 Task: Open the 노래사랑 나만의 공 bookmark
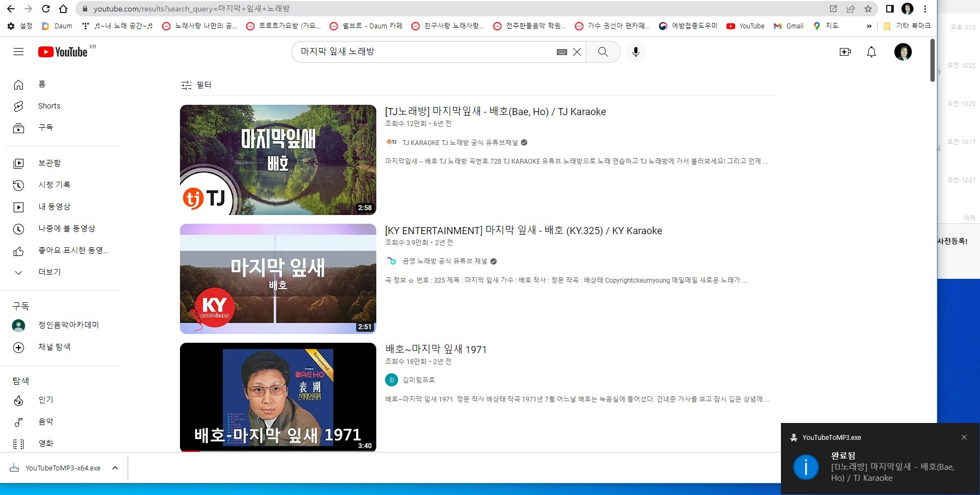tap(200, 26)
